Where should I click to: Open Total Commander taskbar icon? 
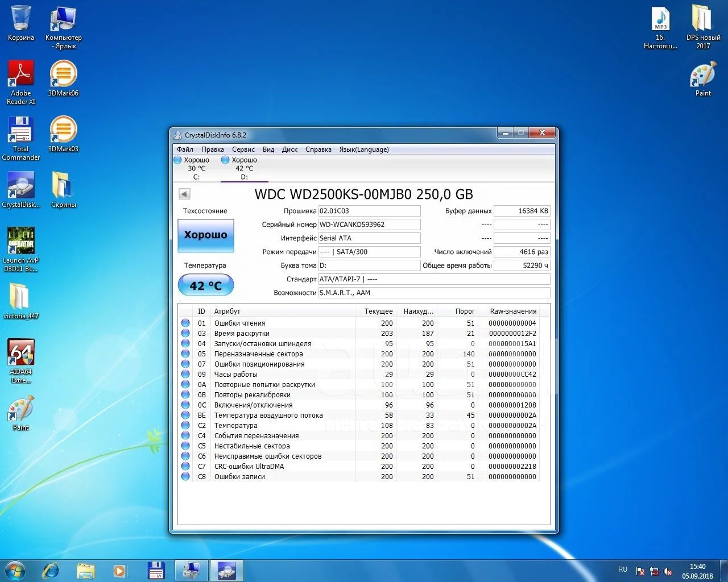(x=156, y=570)
